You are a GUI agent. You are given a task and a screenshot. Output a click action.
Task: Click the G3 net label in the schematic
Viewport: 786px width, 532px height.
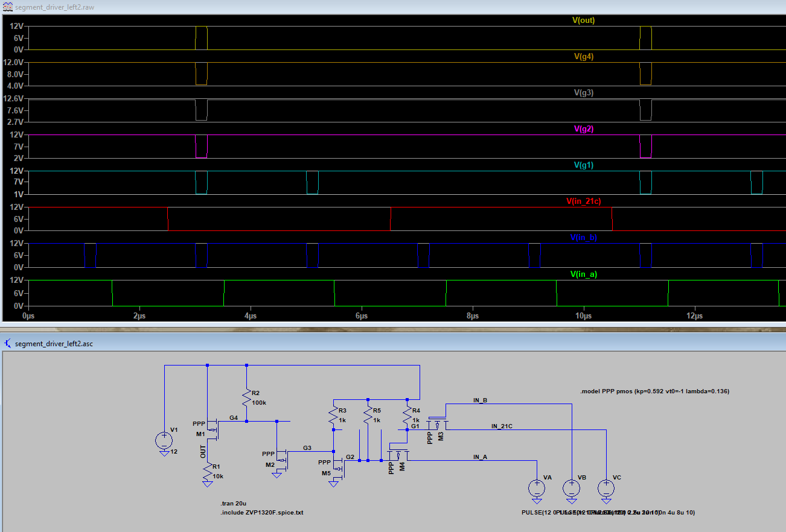tap(307, 448)
